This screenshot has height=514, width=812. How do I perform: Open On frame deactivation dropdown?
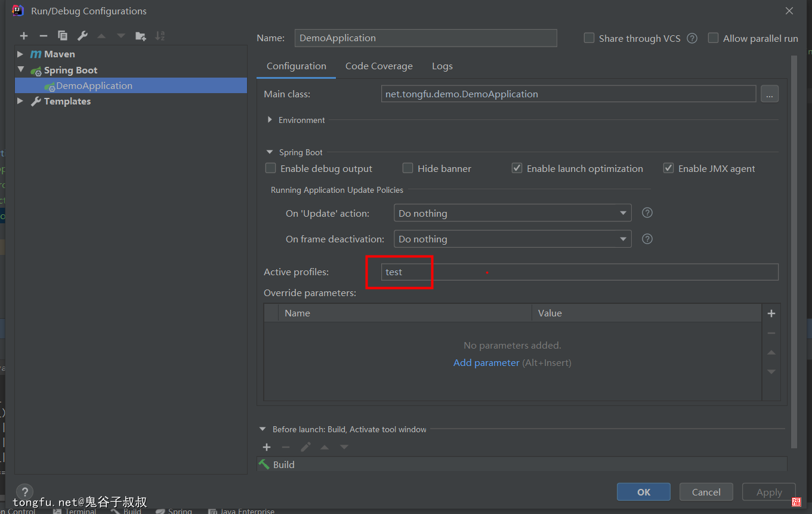tap(512, 239)
